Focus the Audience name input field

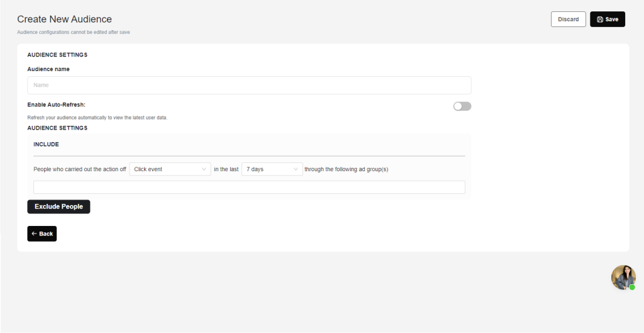pos(249,85)
